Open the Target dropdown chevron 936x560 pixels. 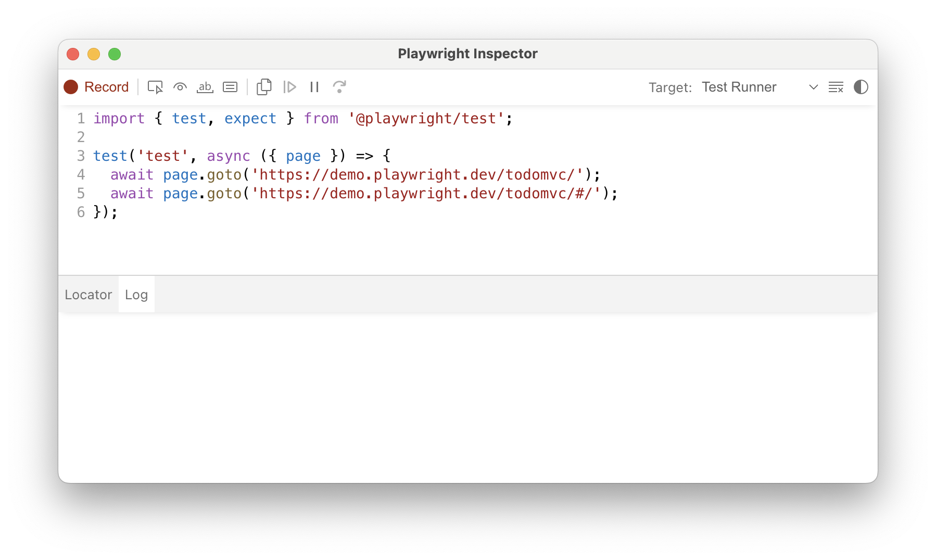tap(813, 87)
